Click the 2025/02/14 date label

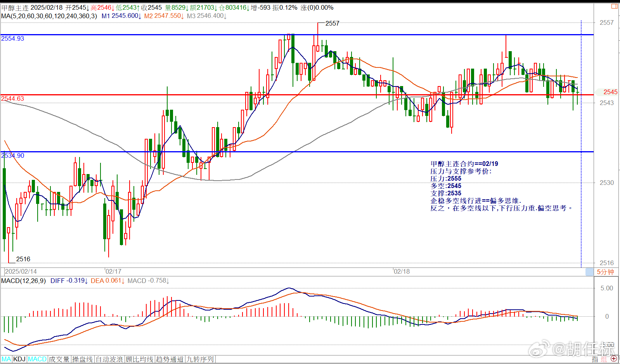click(x=21, y=272)
